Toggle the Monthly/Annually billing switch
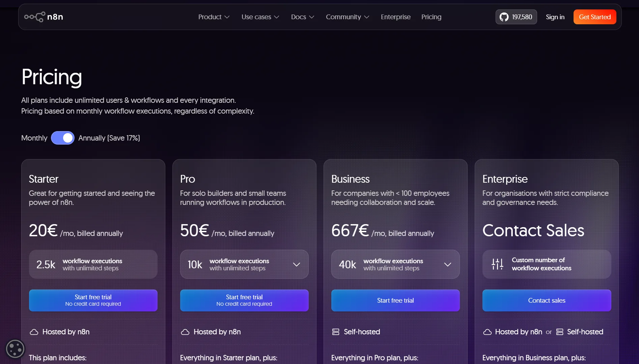 (63, 138)
